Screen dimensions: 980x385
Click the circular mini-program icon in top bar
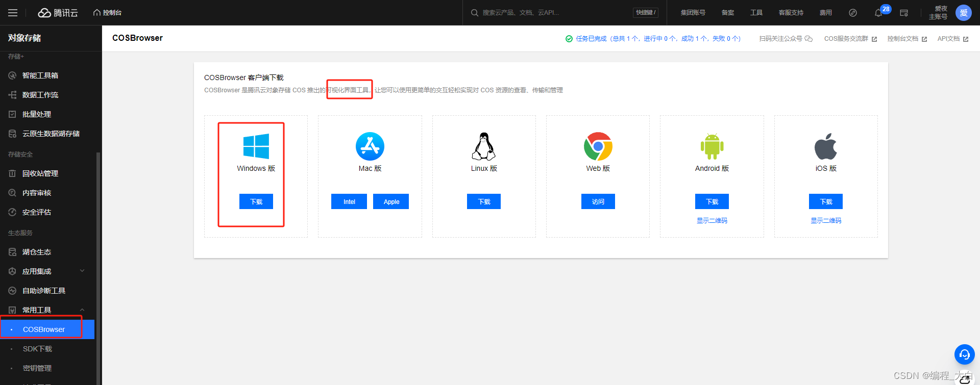[x=853, y=13]
